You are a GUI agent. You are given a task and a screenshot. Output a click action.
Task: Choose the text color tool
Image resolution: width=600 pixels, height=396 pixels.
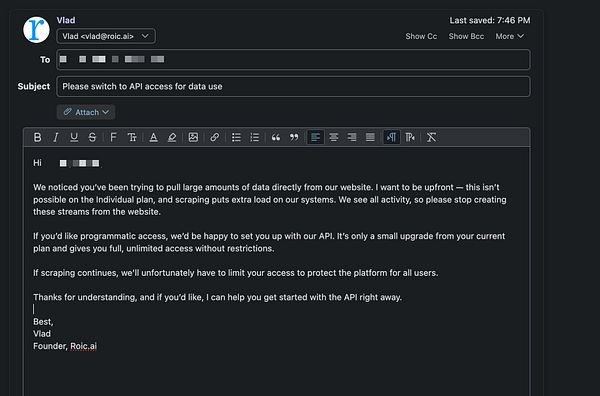click(153, 137)
